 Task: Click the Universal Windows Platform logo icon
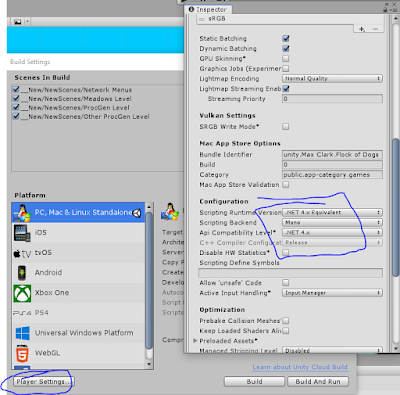[22, 333]
